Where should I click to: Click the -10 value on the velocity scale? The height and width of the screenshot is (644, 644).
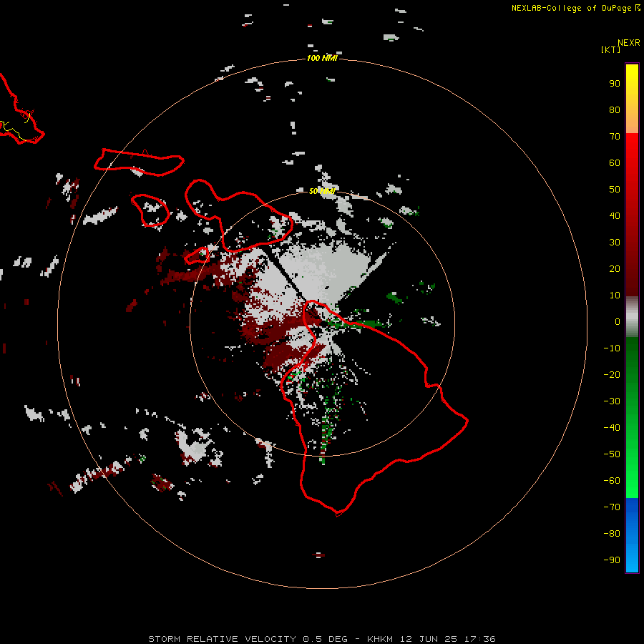[x=612, y=348]
